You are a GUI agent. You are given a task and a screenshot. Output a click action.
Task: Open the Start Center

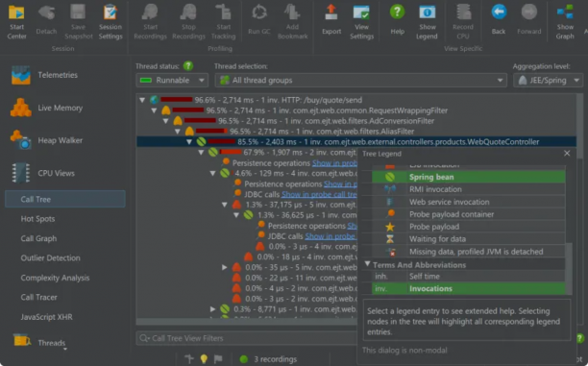16,22
